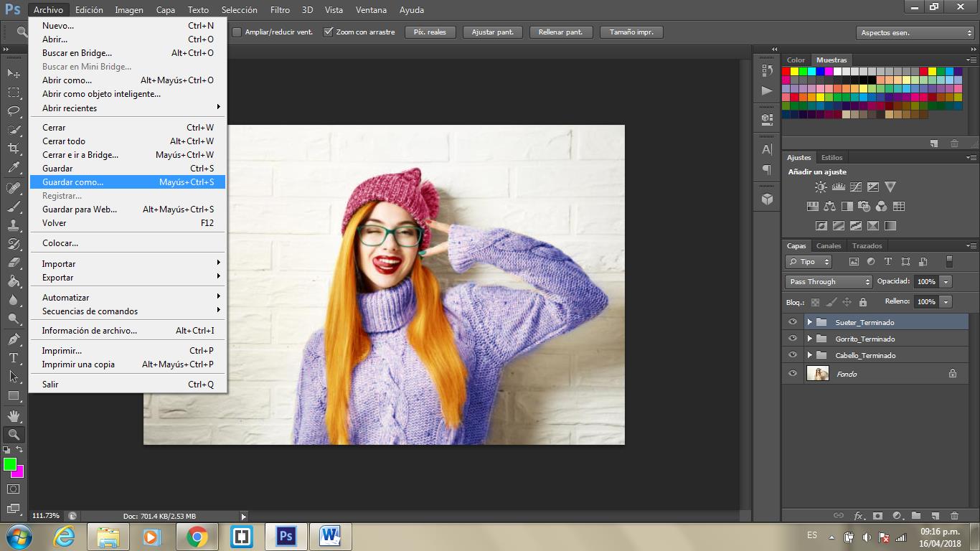The width and height of the screenshot is (980, 551).
Task: Open the Aspectos esen. workspace dropdown
Action: click(915, 33)
